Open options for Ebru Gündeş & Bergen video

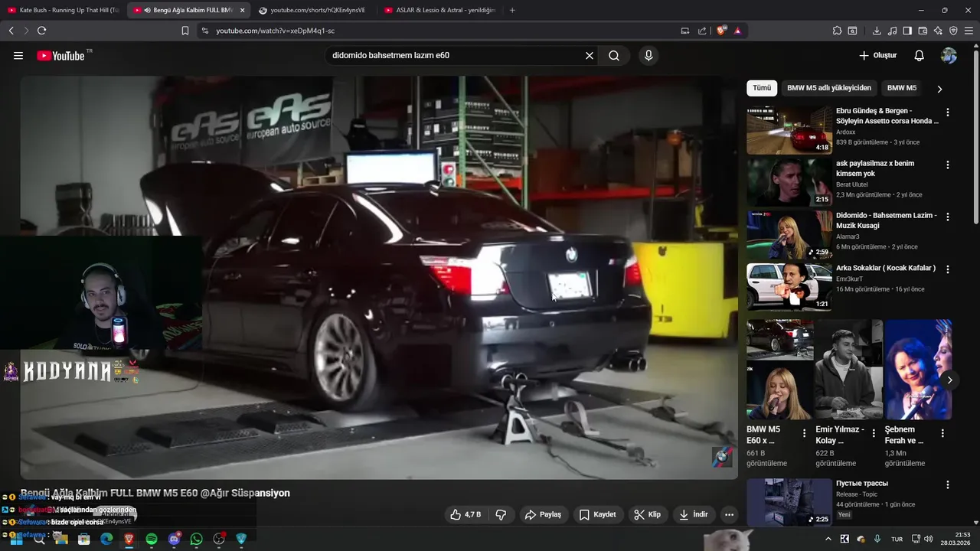coord(948,112)
